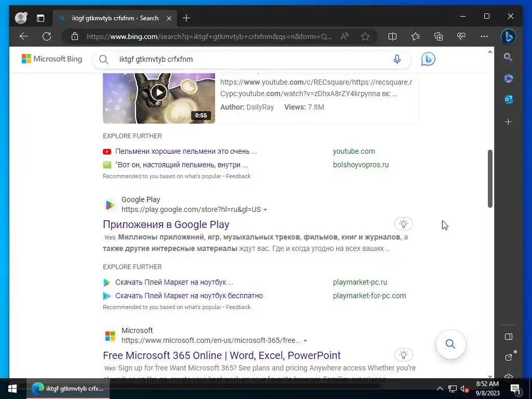Open the youtube.com source link
Viewport: 532px width, 399px height.
354,151
